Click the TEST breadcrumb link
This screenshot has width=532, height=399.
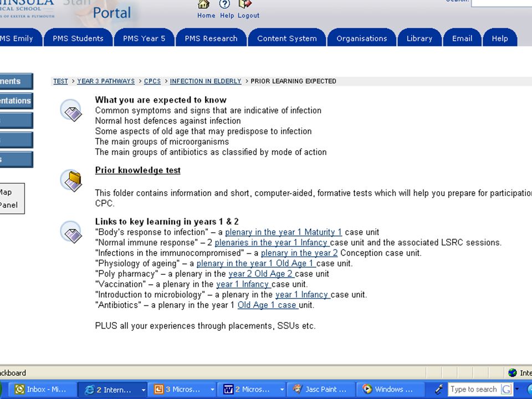(60, 81)
